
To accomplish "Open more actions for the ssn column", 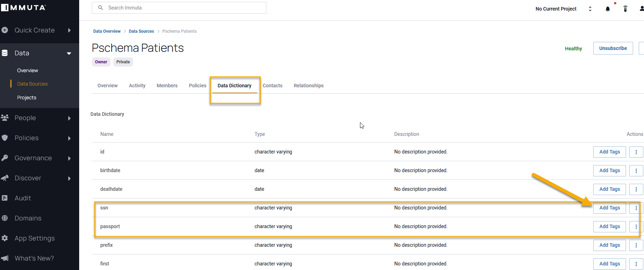I will pos(636,208).
